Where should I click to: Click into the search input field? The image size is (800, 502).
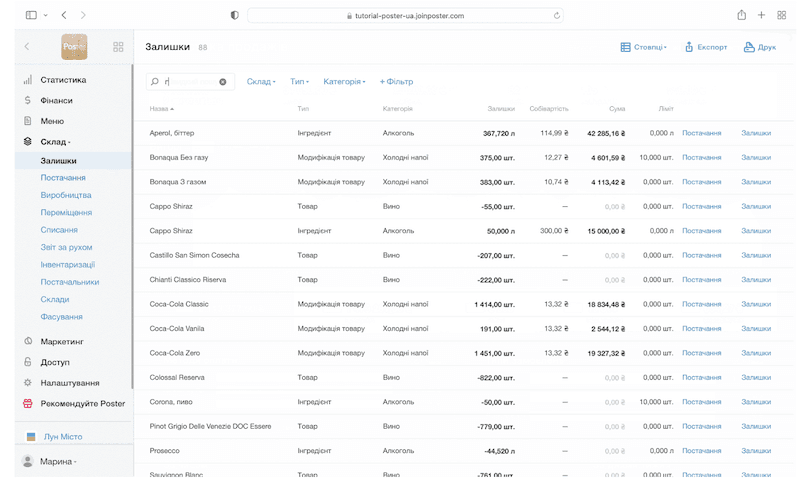(190, 82)
